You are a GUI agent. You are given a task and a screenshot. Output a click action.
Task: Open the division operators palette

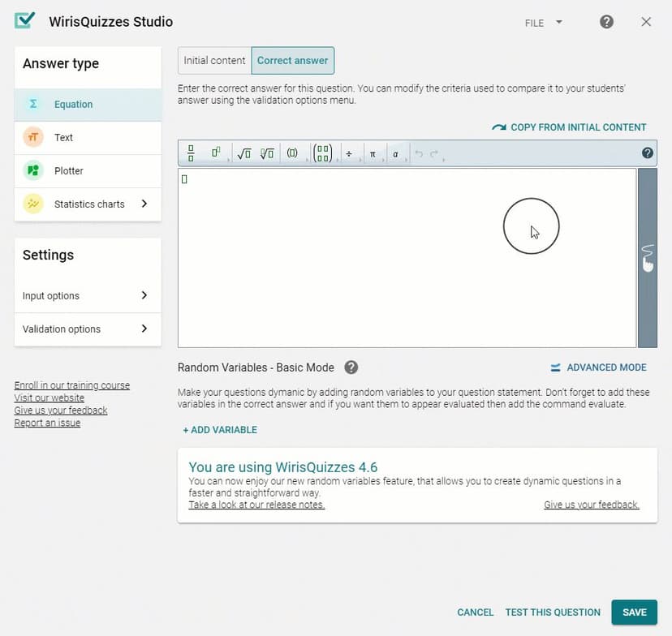(349, 153)
